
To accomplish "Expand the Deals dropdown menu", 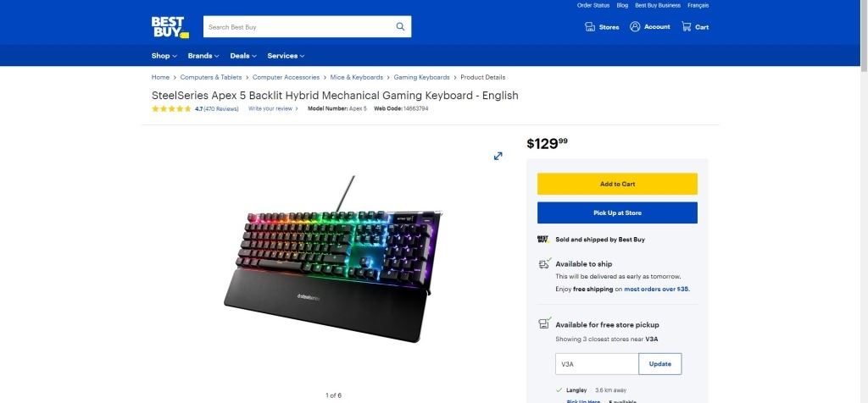I will pos(243,56).
